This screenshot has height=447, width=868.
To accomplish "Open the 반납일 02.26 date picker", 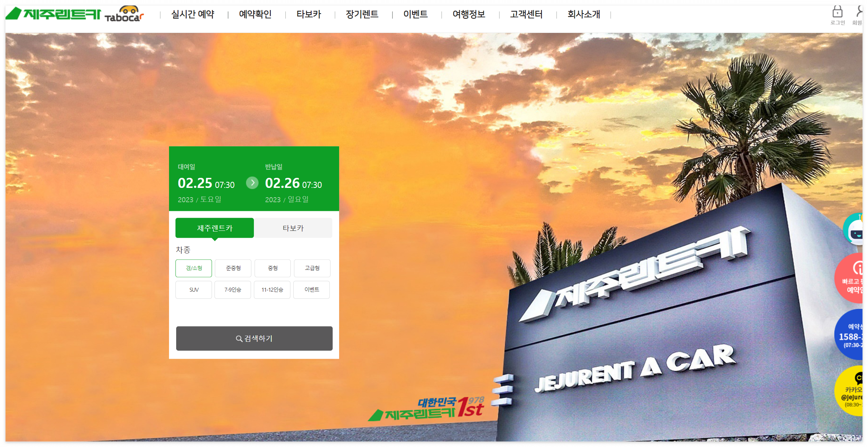I will (282, 183).
